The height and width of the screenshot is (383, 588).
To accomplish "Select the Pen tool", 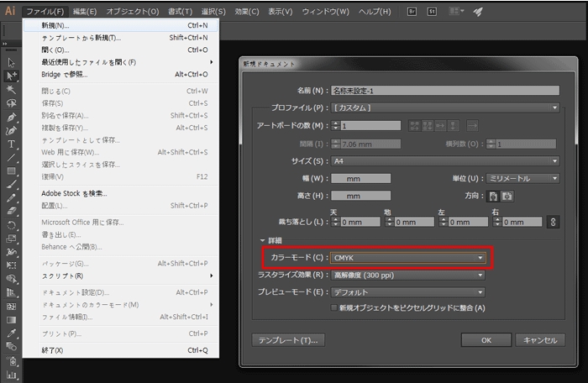I will tap(11, 117).
